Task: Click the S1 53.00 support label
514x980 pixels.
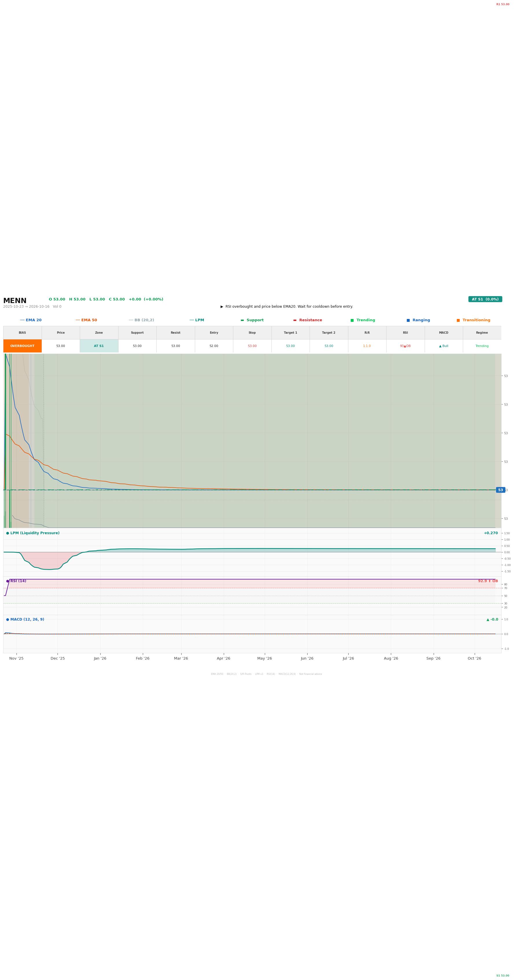Action: pyautogui.click(x=502, y=976)
